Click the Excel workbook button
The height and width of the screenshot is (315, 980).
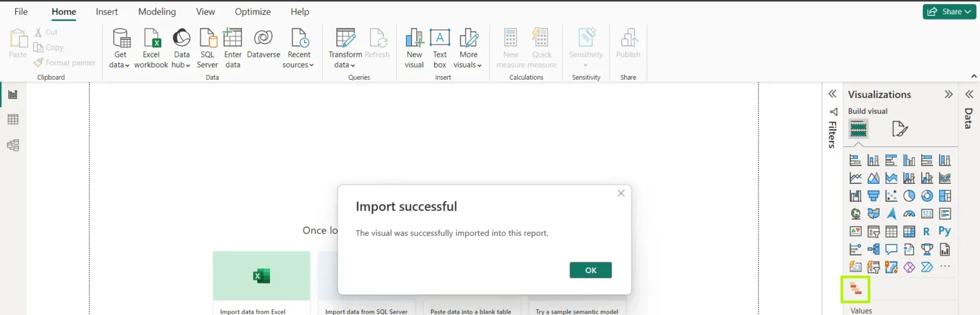click(151, 48)
